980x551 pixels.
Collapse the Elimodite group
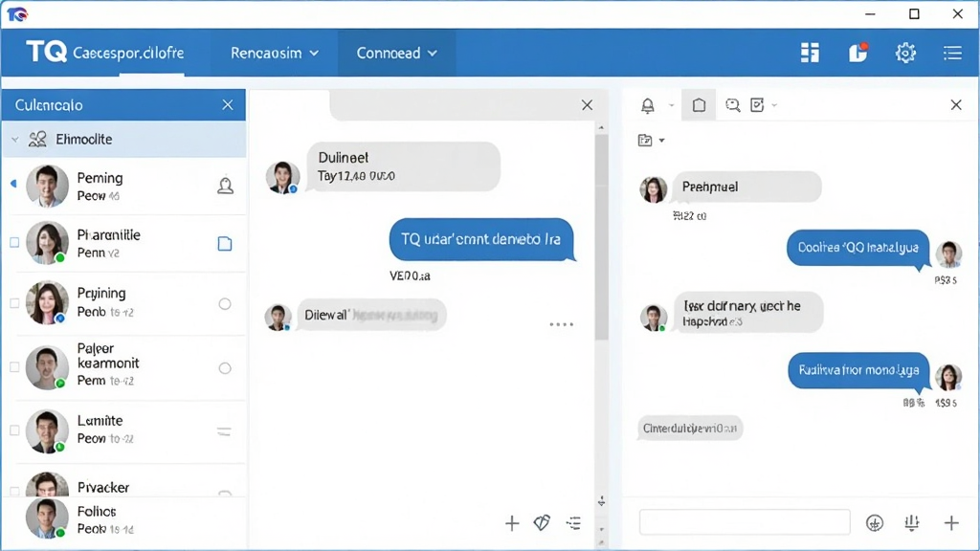pyautogui.click(x=15, y=140)
